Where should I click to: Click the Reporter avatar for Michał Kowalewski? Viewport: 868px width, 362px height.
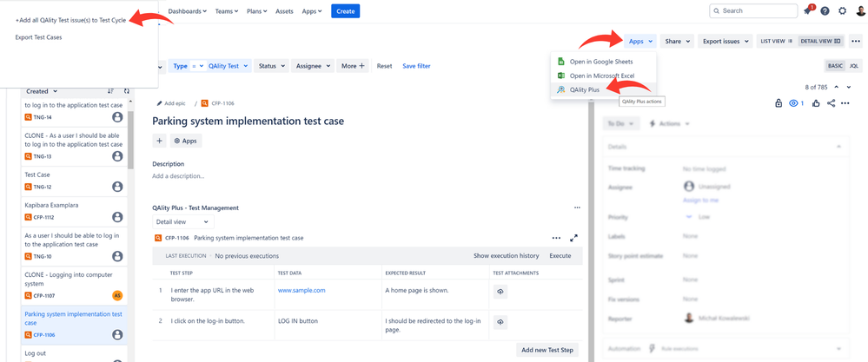(x=689, y=319)
